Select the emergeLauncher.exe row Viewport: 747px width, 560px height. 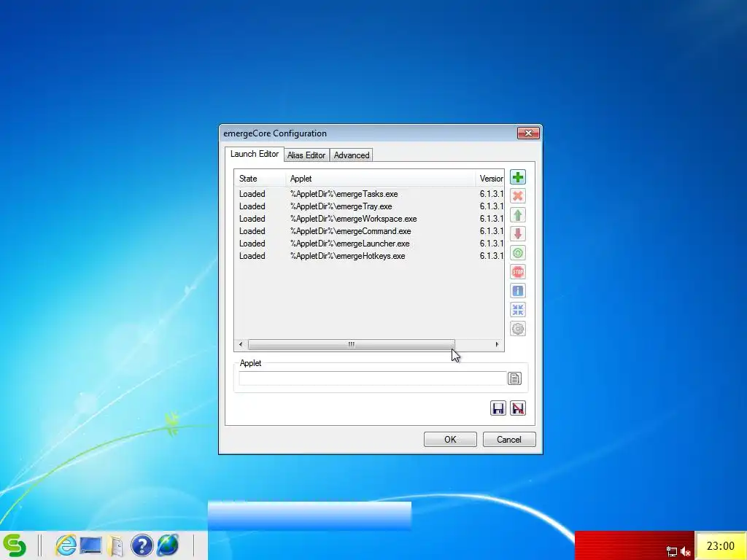coord(368,244)
